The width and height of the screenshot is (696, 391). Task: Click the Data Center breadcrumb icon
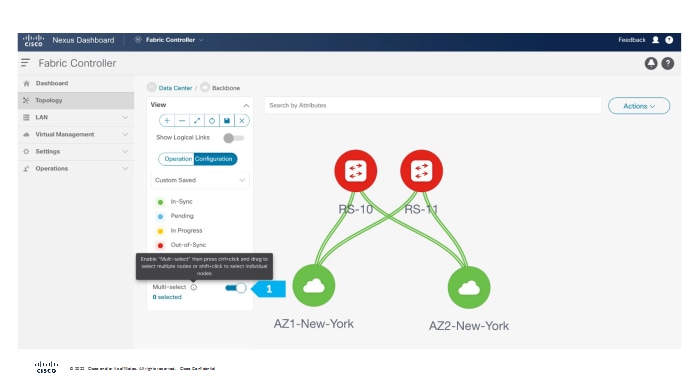click(x=152, y=87)
